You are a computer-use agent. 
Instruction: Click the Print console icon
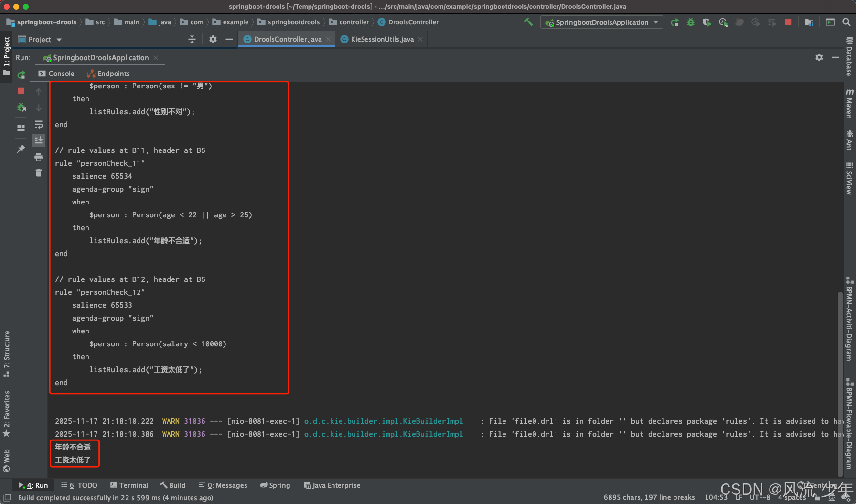click(x=39, y=157)
